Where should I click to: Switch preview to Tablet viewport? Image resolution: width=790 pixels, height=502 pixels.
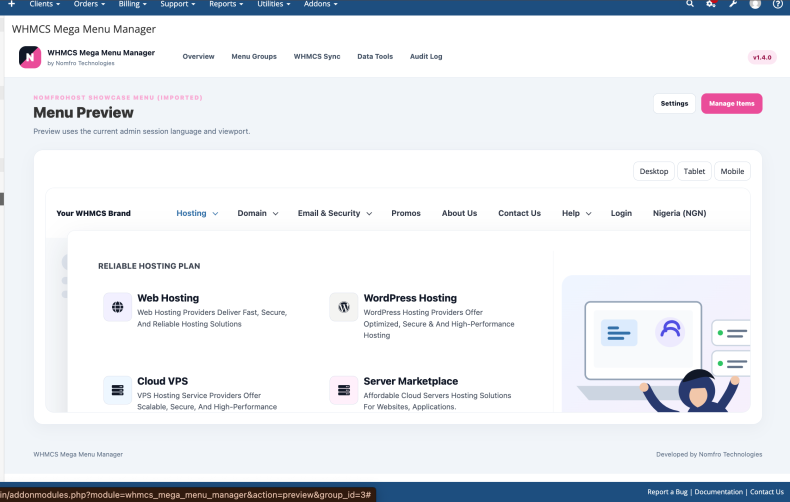[x=694, y=171]
